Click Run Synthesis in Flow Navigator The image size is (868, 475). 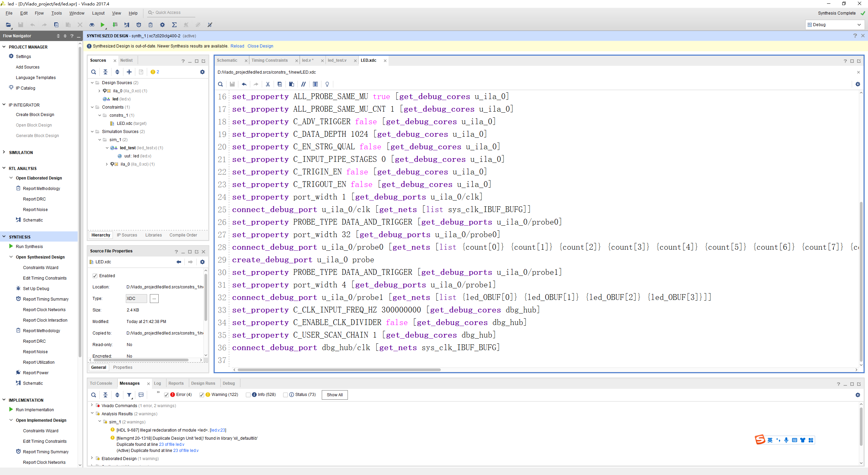[x=29, y=247]
